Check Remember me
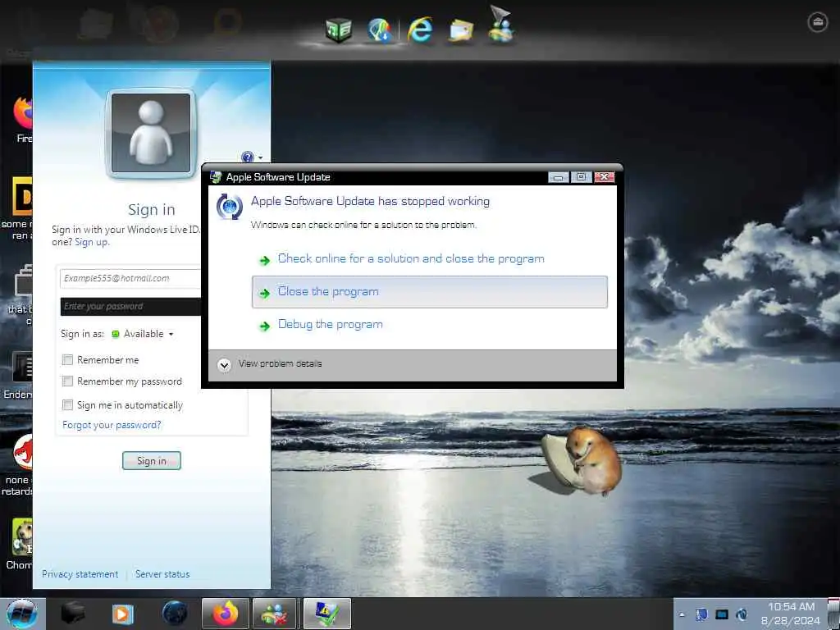This screenshot has height=630, width=840. tap(67, 360)
